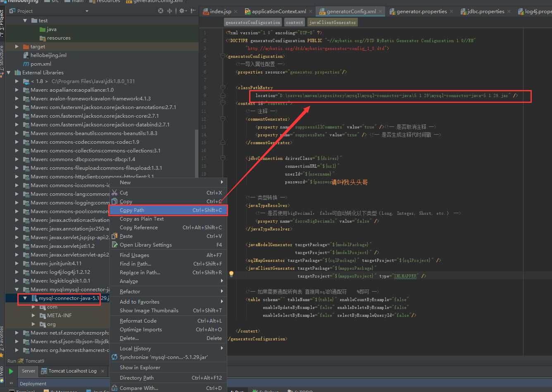Click the scroll-from-source target icon in Project panel

click(x=161, y=11)
